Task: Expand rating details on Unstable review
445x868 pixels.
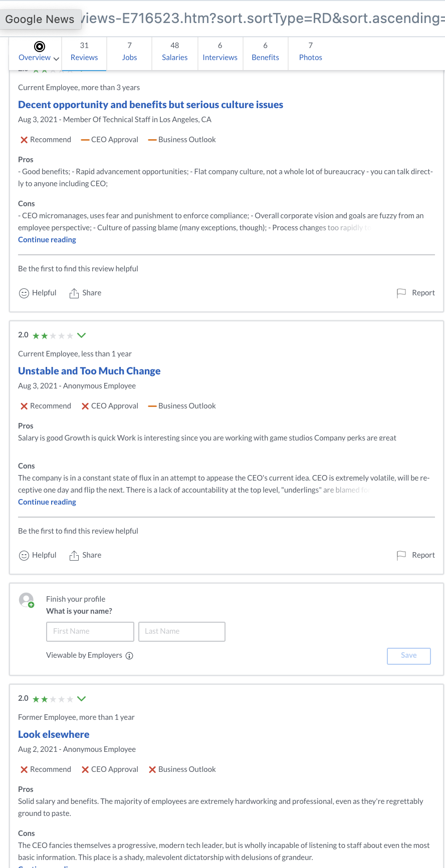Action: point(82,335)
